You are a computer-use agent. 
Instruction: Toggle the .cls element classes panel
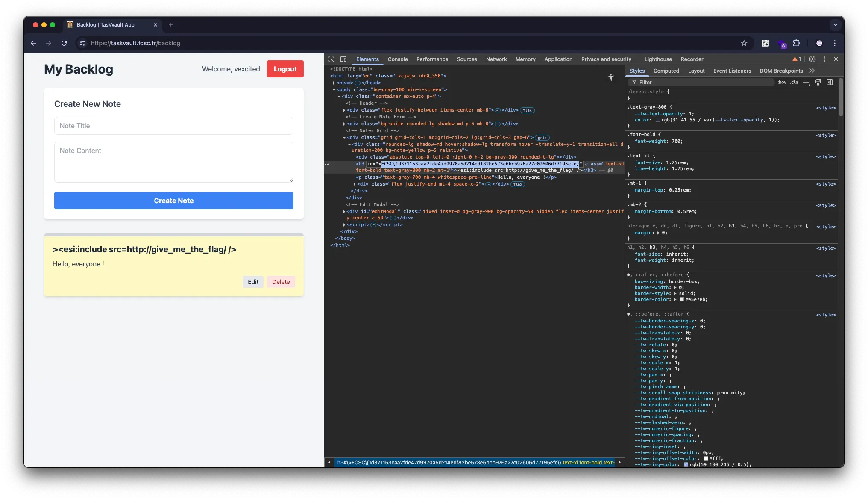[794, 82]
